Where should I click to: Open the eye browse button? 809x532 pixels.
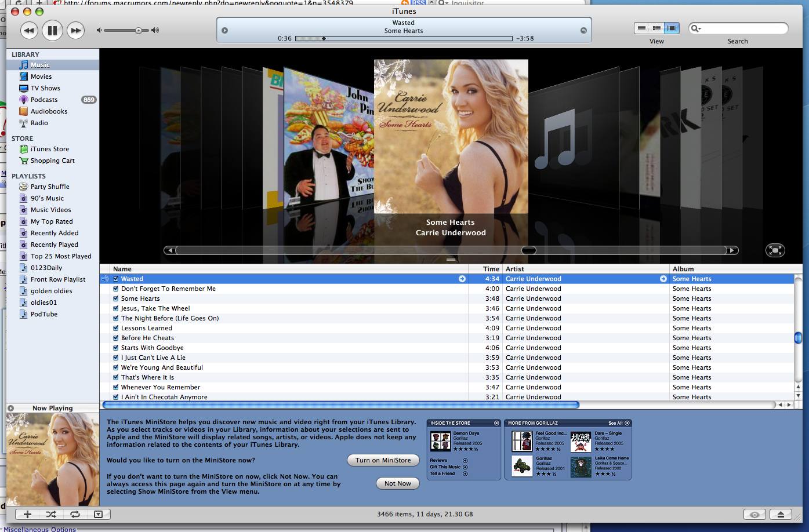click(754, 515)
